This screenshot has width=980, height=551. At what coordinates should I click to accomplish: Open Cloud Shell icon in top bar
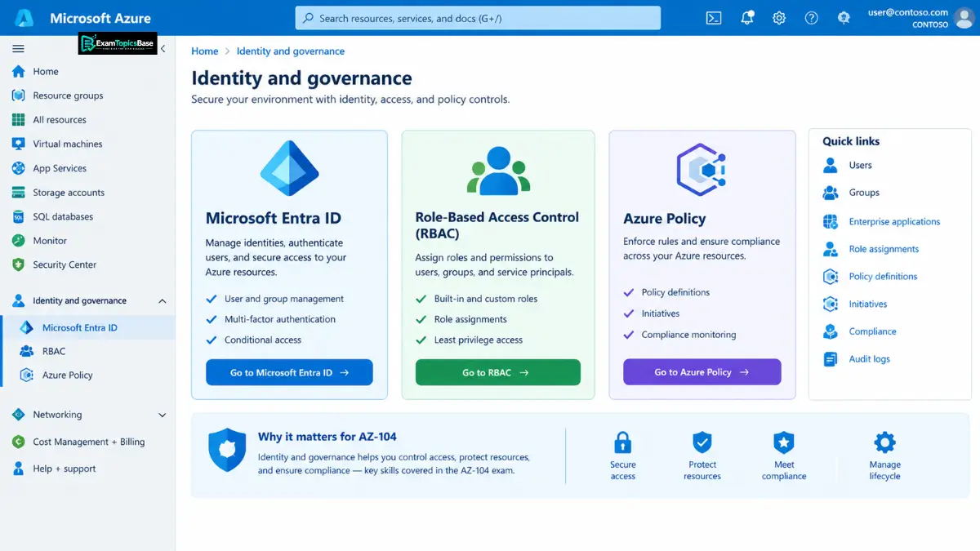tap(714, 18)
